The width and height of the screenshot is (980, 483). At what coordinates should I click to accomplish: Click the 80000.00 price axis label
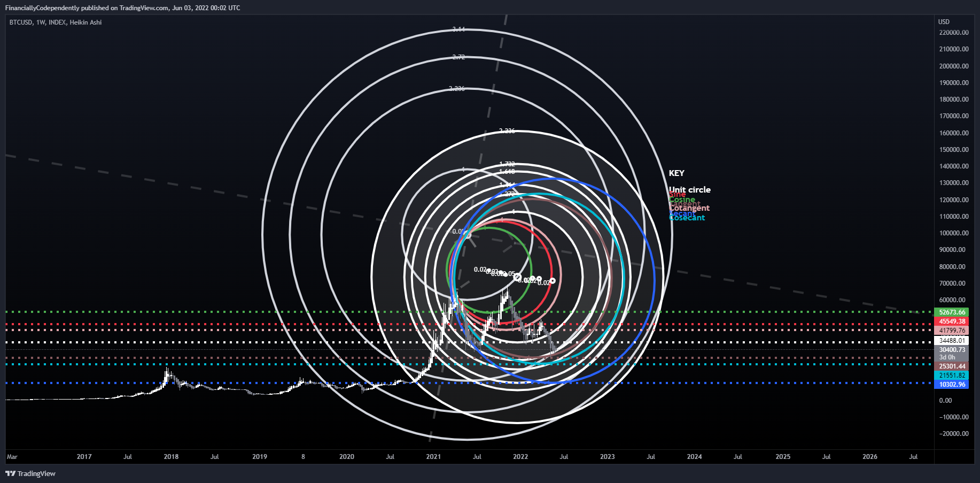[x=952, y=267]
